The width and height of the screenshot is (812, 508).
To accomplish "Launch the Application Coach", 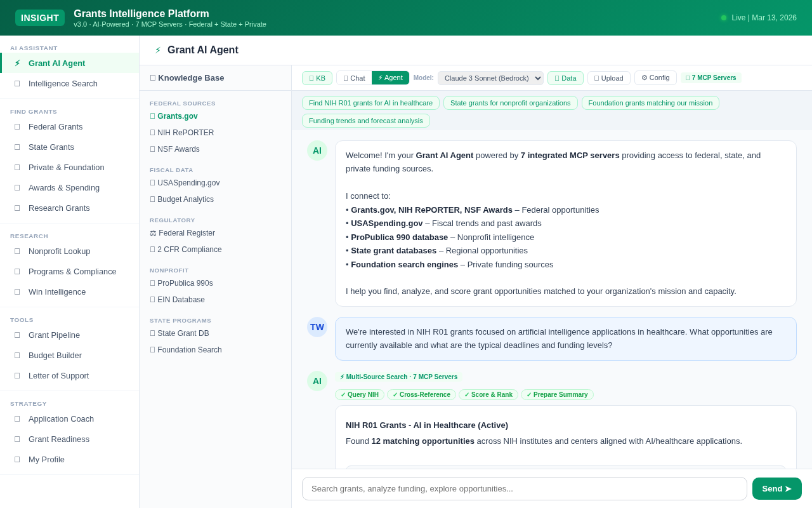I will pos(61,419).
